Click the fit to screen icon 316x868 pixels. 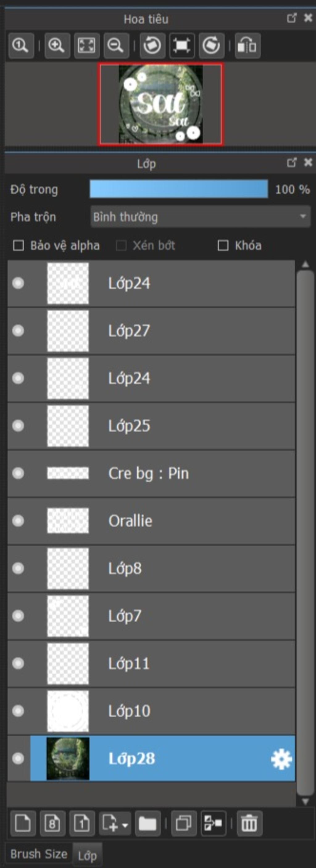87,46
